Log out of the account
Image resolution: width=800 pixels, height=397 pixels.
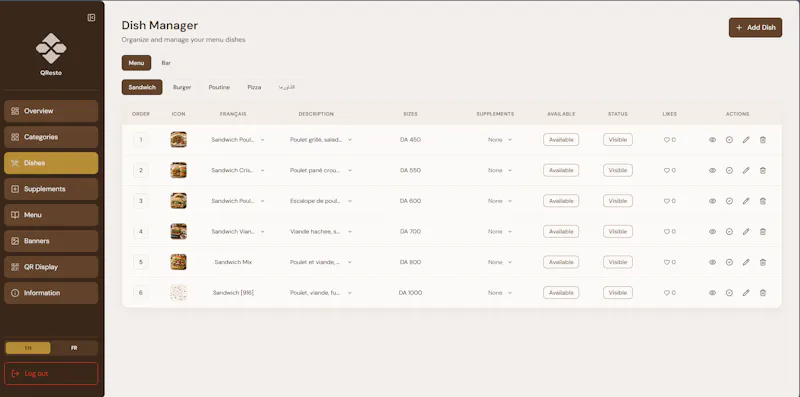(51, 374)
